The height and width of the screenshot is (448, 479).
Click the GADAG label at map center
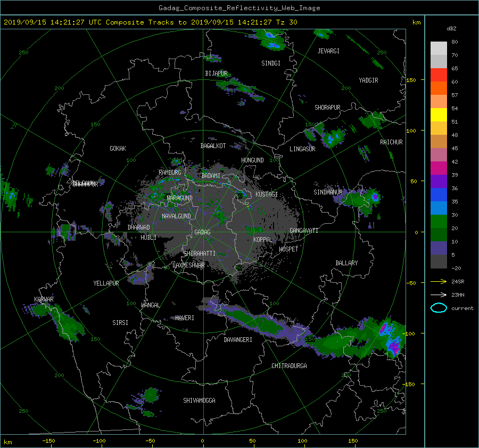(202, 232)
